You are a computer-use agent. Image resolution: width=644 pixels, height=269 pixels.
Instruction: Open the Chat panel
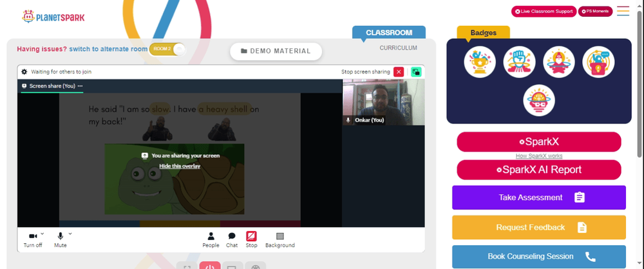(232, 239)
